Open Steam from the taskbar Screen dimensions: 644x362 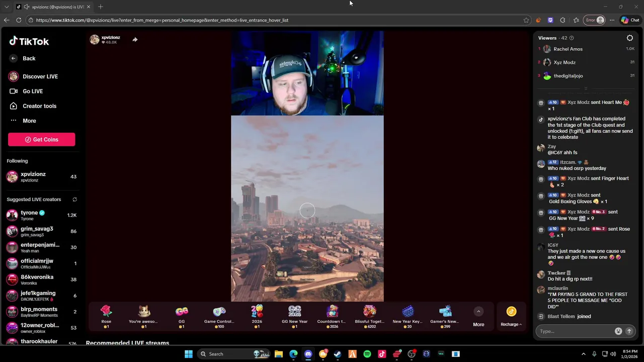coord(338,354)
